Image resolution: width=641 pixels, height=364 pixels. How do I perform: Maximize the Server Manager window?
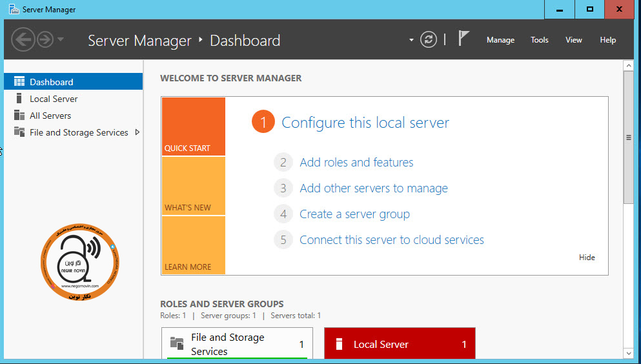[x=589, y=10]
